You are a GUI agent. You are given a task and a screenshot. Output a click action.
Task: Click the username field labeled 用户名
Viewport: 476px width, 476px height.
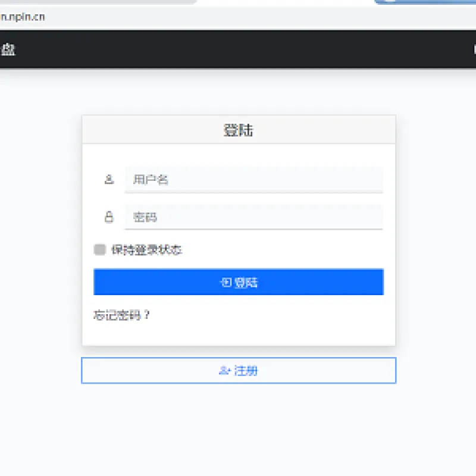coord(253,180)
